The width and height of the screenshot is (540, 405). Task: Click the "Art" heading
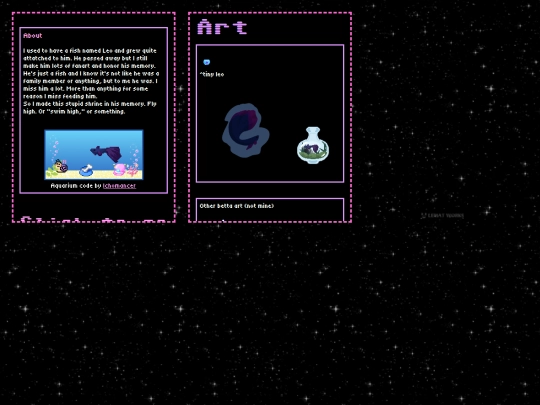(222, 27)
